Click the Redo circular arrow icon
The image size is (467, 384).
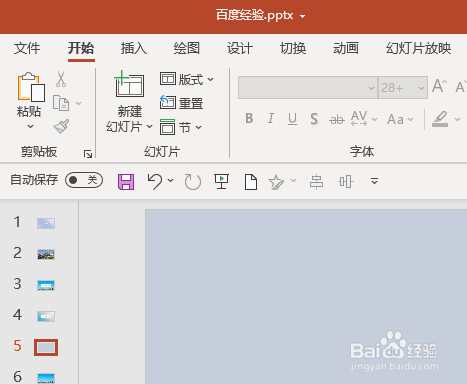pos(193,182)
